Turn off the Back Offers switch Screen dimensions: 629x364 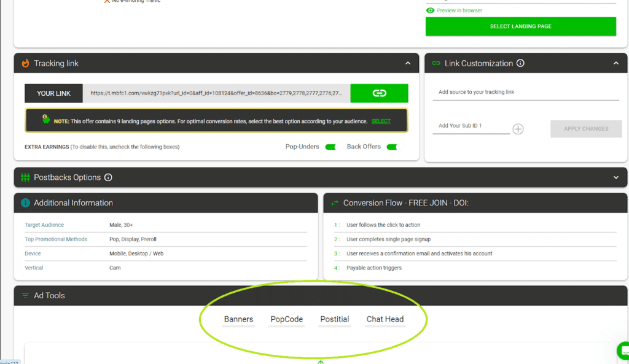(x=391, y=147)
